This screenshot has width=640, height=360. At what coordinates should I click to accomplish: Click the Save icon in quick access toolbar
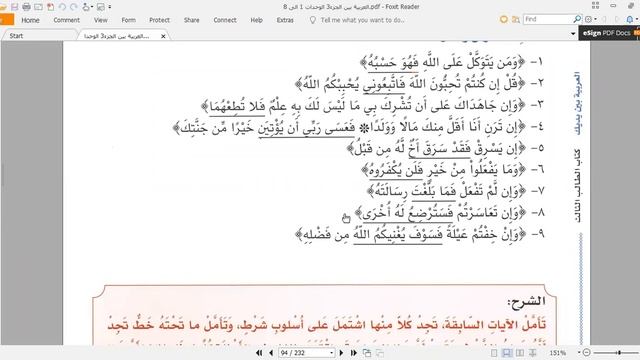click(15, 7)
